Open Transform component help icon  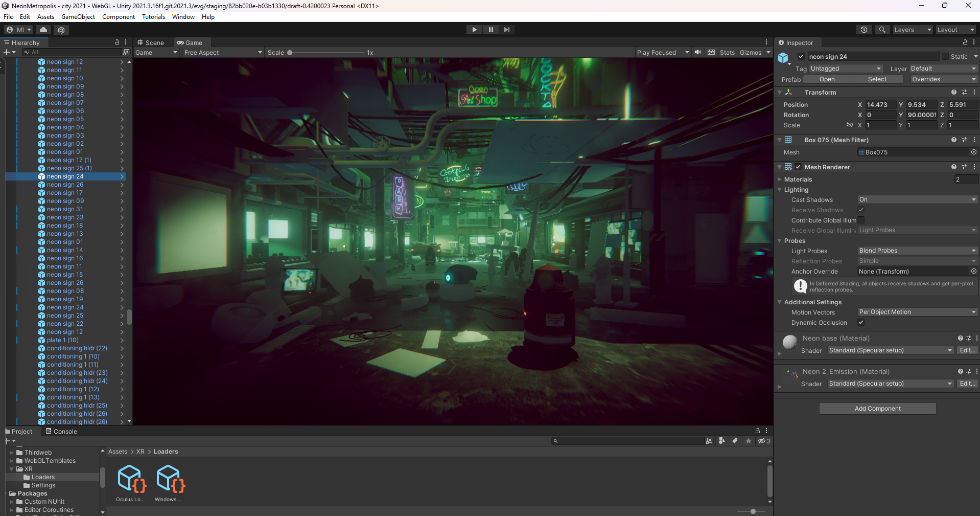[953, 92]
